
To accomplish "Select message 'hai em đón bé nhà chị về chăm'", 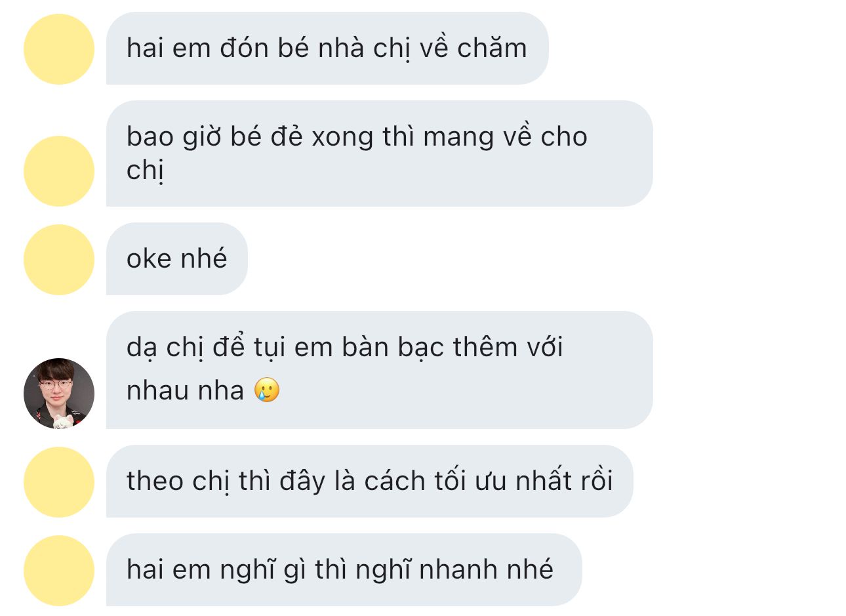I will tap(327, 48).
